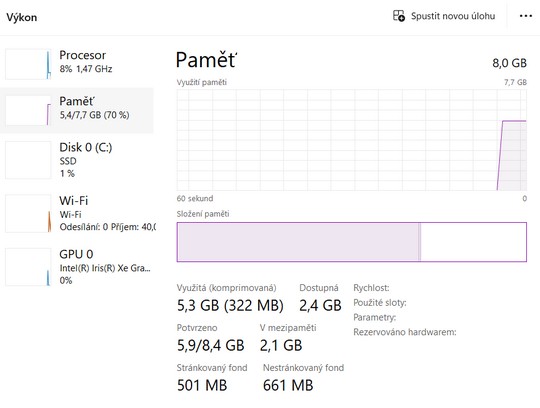Click the Spustit novou úlohu button text
Screen dimensions: 540x408
coord(453,16)
